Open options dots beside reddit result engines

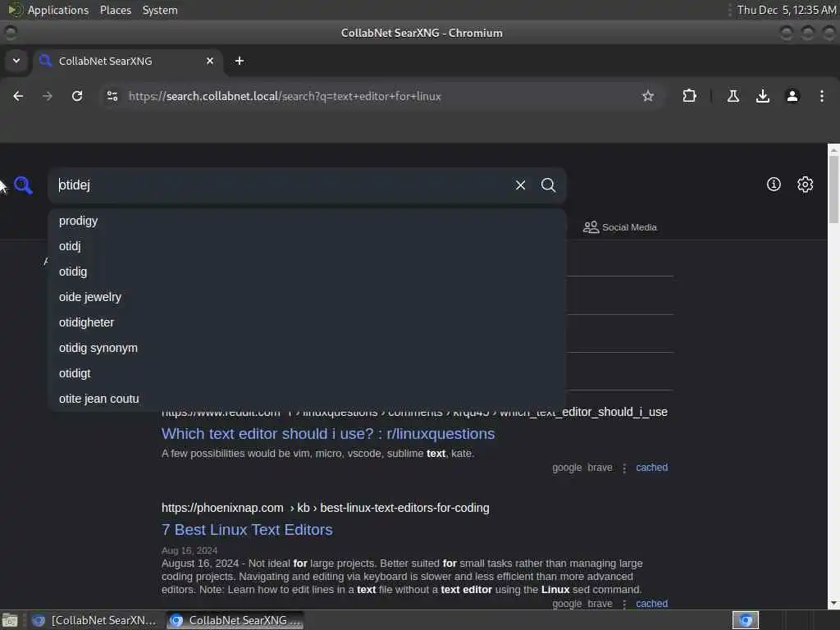(x=624, y=468)
